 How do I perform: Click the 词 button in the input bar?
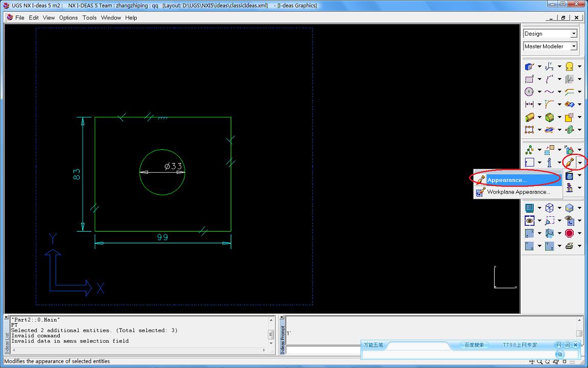(x=567, y=344)
